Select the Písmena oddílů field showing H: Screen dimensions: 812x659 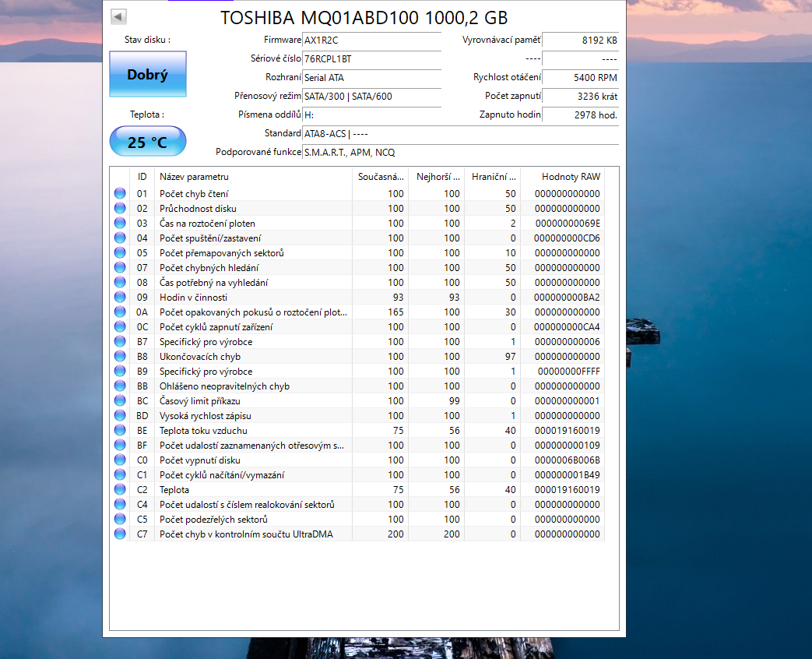371,115
